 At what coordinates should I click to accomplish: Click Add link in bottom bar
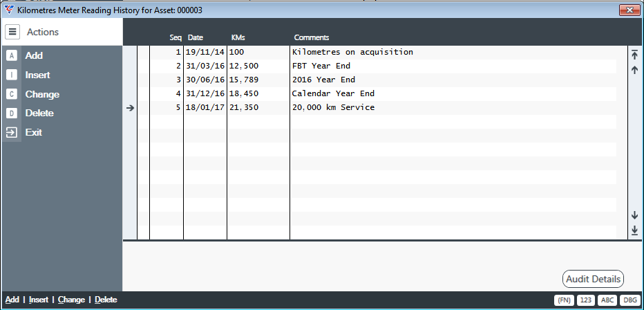[12, 300]
